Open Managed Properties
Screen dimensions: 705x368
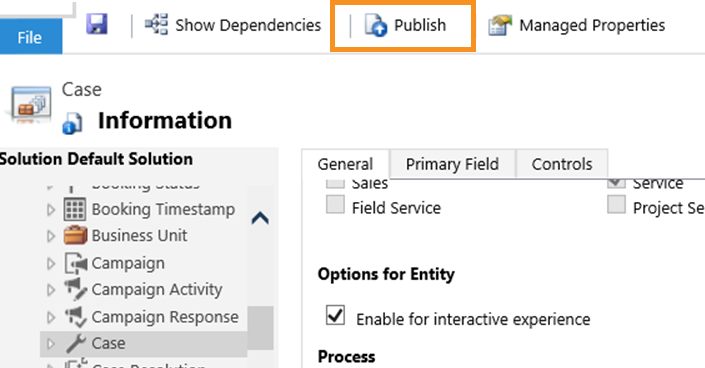577,25
